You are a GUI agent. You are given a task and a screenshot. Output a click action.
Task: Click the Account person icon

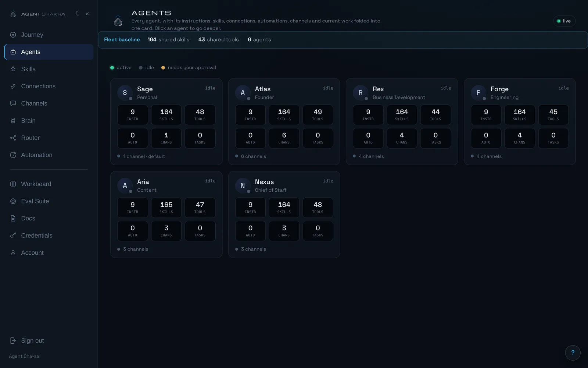tap(13, 253)
